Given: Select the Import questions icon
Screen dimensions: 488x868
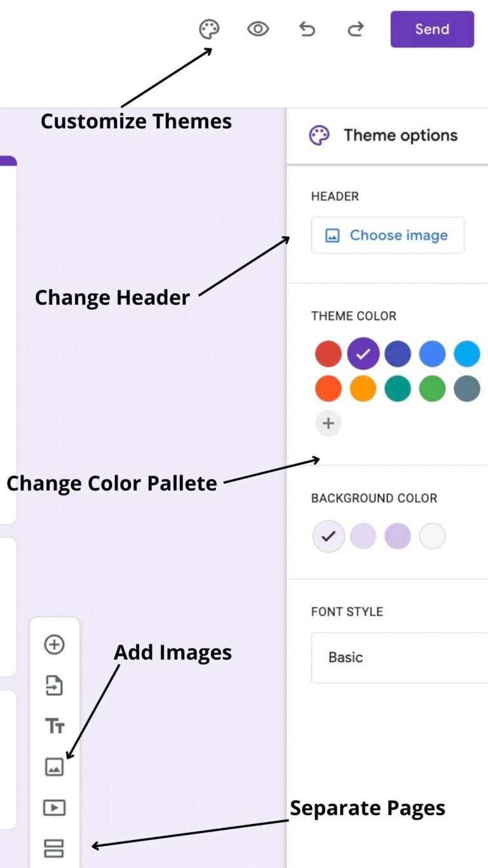Looking at the screenshot, I should click(x=55, y=685).
